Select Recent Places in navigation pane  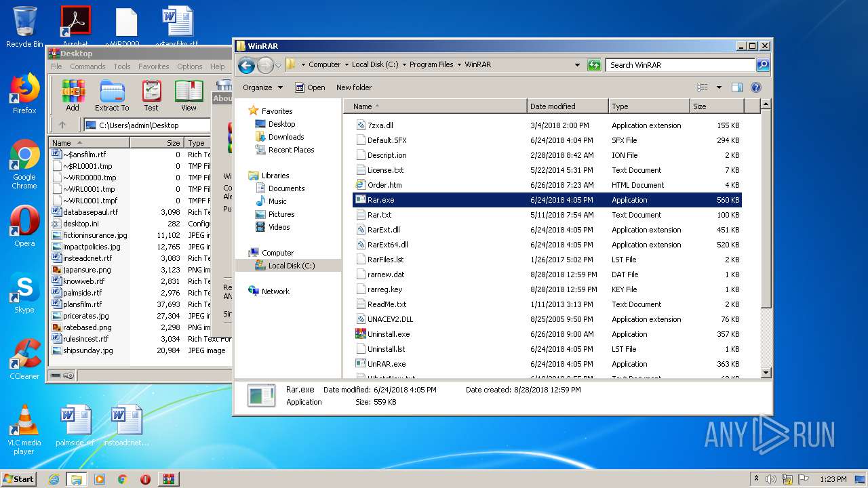(x=291, y=150)
